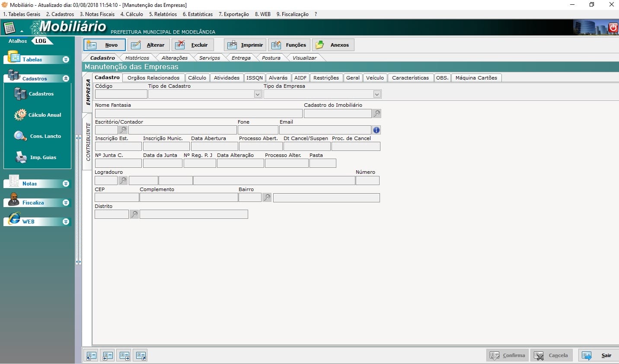Click the Bairro lookup magnifier icon
619x364 pixels.
[x=267, y=198]
